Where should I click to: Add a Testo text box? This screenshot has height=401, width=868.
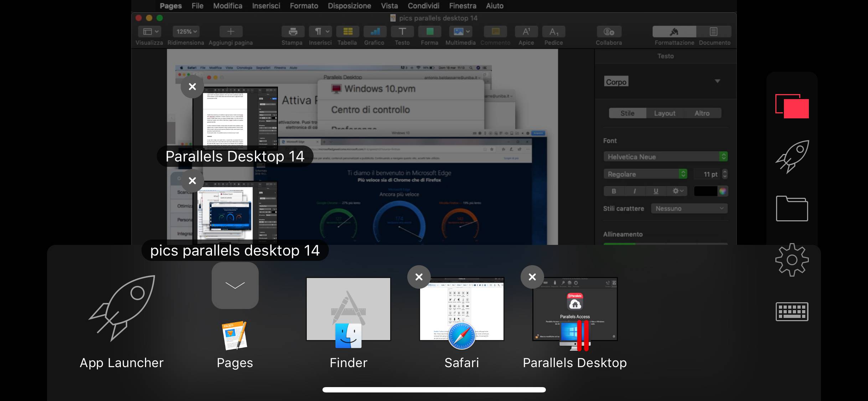pos(402,32)
